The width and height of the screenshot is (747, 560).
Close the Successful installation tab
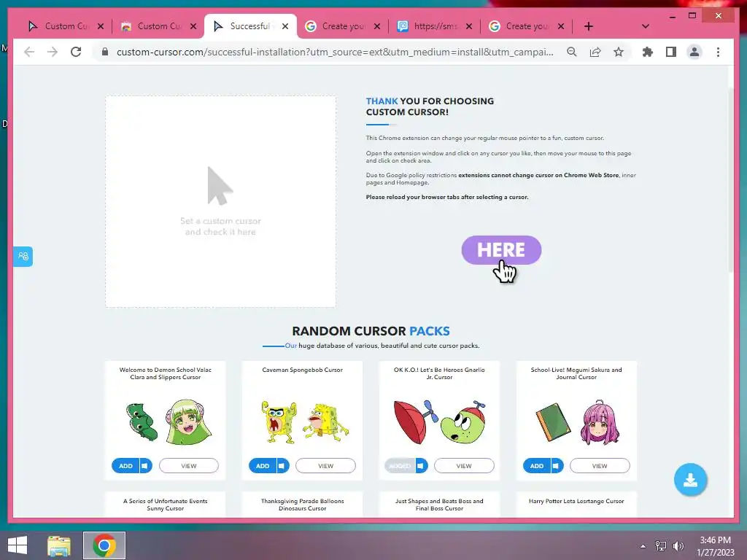285,26
